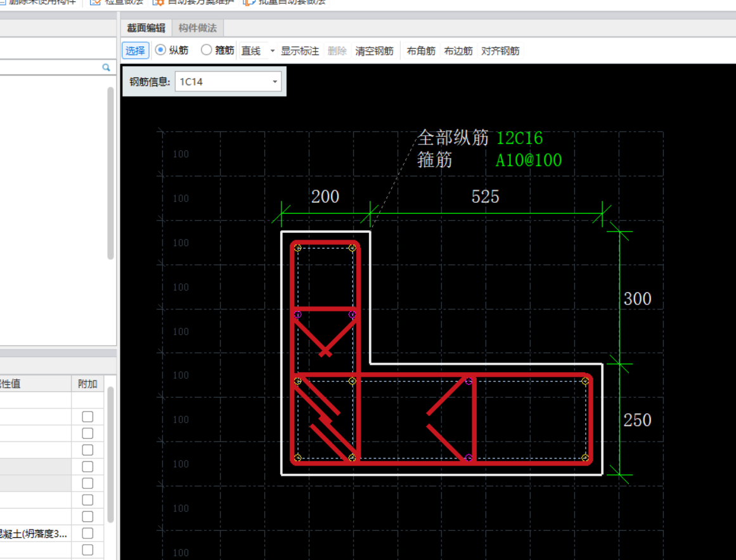Click the 附加 column header
The height and width of the screenshot is (560, 736).
[x=87, y=384]
